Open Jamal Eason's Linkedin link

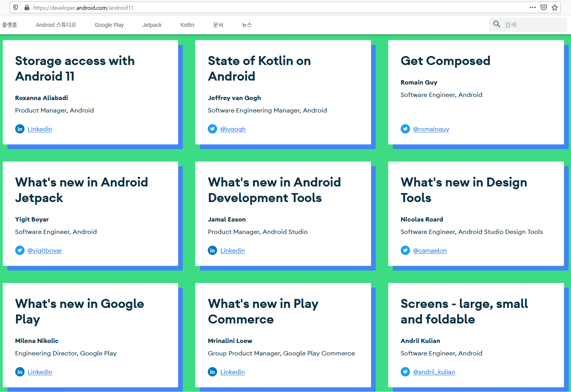(x=233, y=251)
